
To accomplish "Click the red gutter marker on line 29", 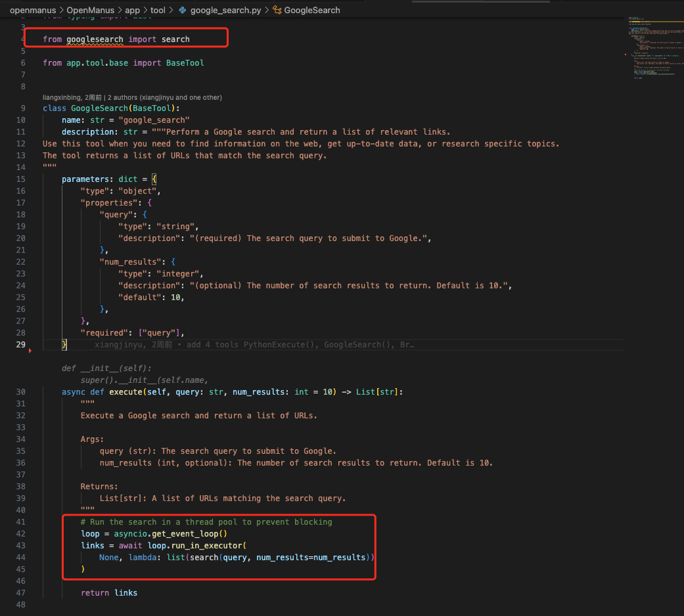I will pos(30,351).
